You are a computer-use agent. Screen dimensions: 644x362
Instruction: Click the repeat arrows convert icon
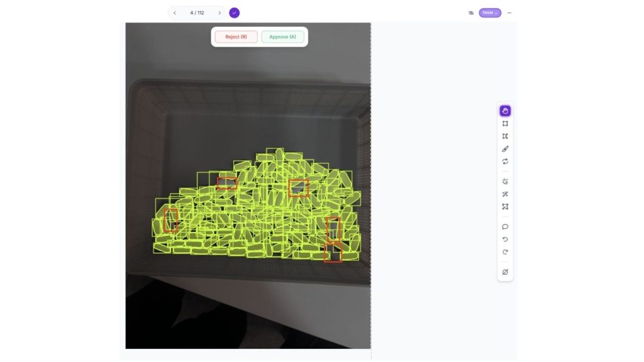coord(505,162)
